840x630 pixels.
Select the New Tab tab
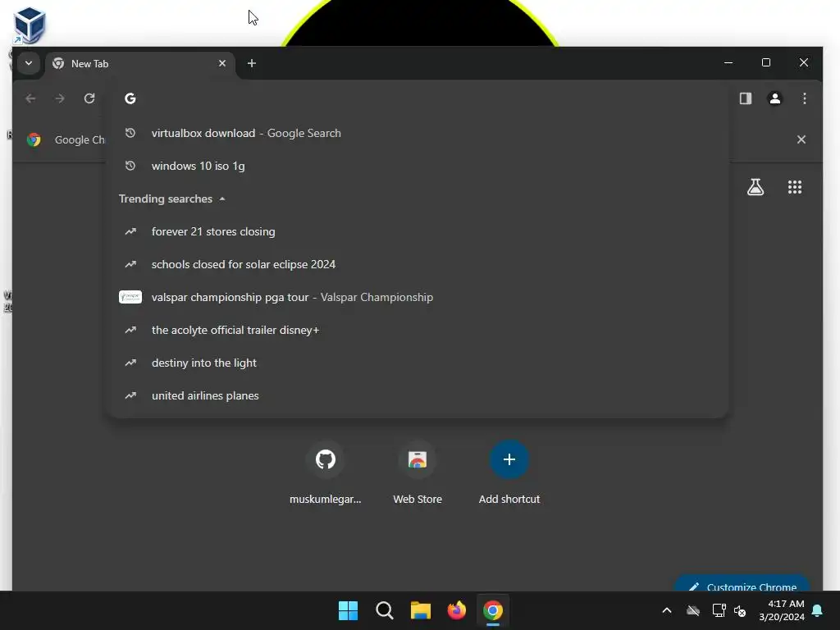[139, 64]
